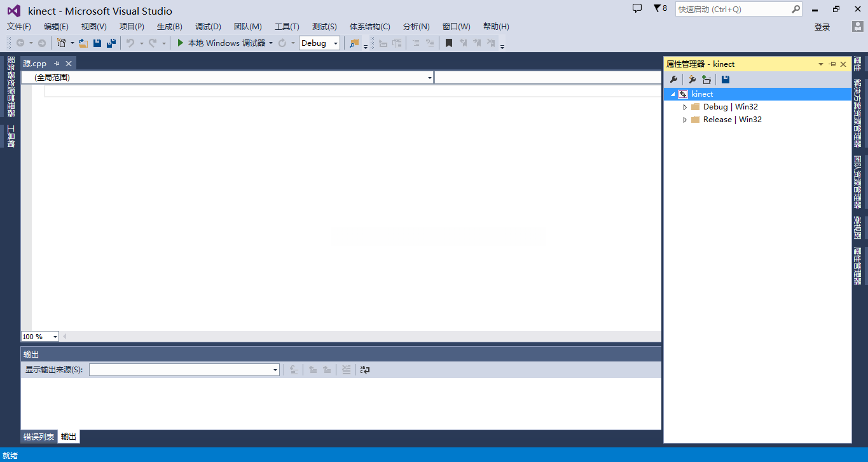Click the navigate backward arrow icon
868x462 pixels.
coord(20,43)
